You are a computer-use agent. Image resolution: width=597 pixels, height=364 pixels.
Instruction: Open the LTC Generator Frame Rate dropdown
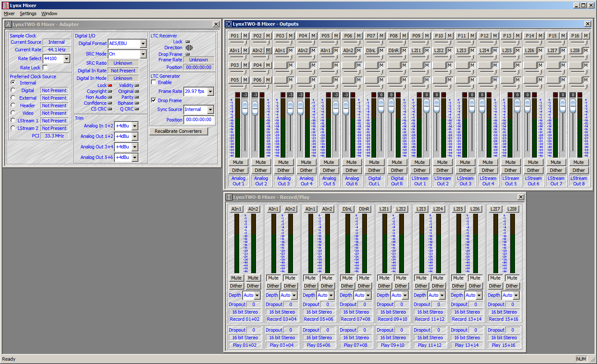click(210, 92)
